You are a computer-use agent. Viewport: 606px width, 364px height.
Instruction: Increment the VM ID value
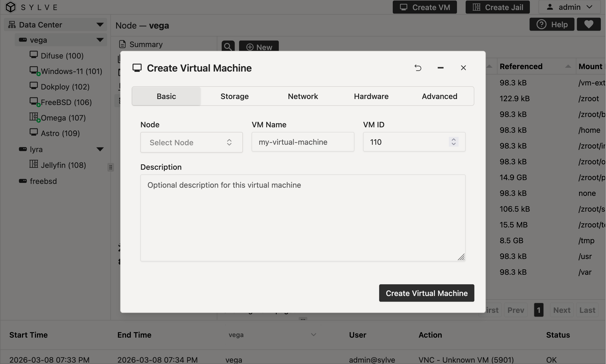[x=453, y=140]
